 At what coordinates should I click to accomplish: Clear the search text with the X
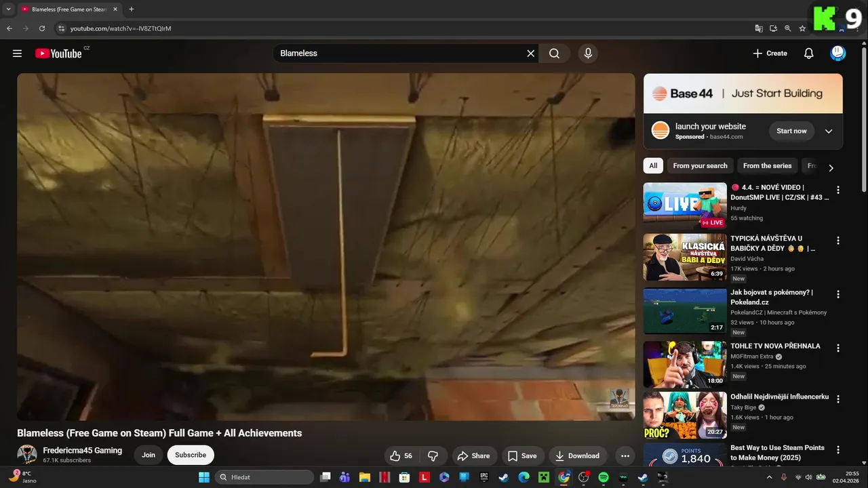(531, 54)
